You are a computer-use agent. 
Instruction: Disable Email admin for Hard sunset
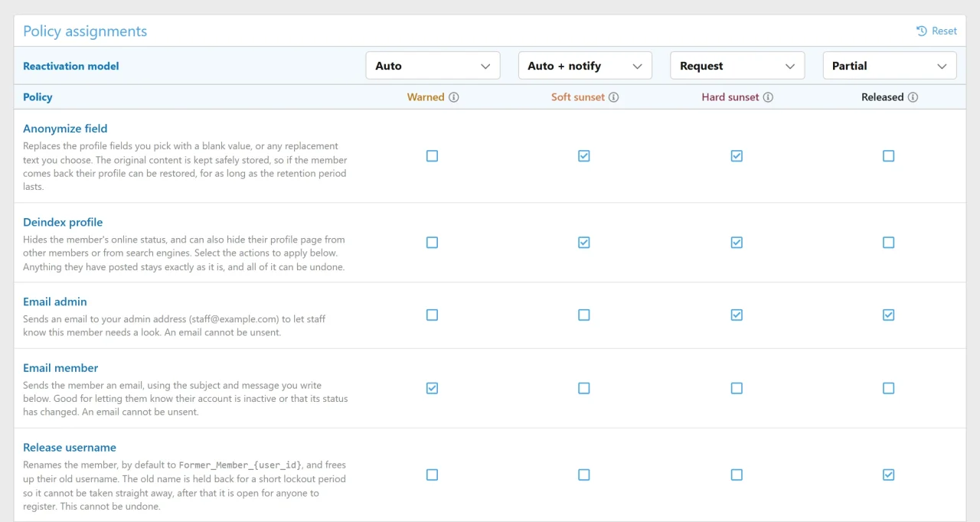(x=737, y=315)
